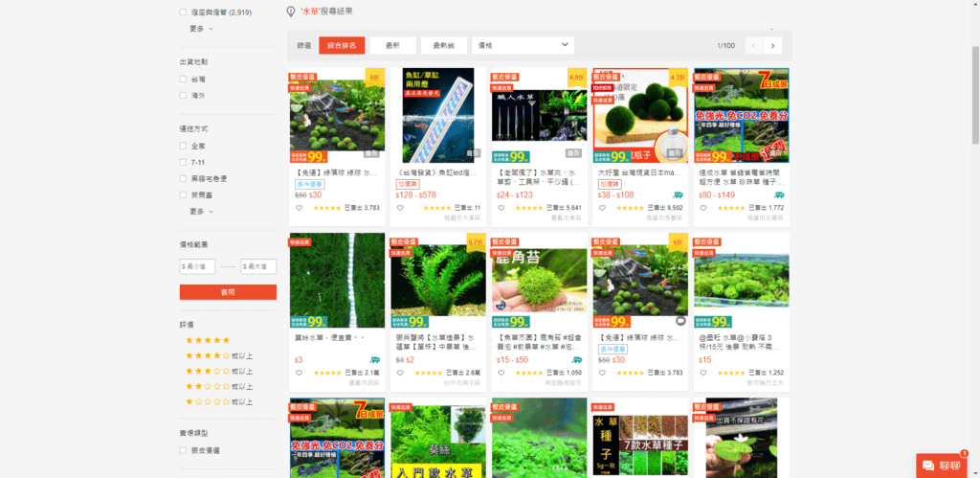Click free-shipping truck icon on $80 - $149 item

pos(779,195)
